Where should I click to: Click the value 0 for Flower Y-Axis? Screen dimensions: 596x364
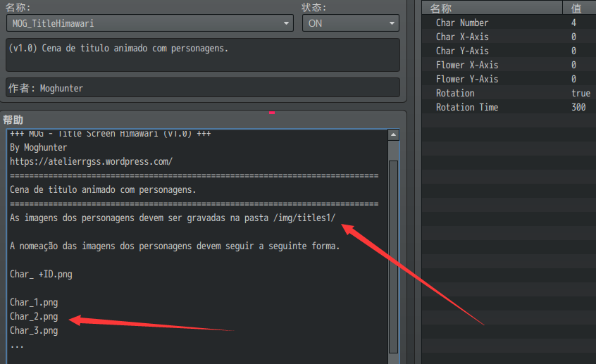point(573,79)
